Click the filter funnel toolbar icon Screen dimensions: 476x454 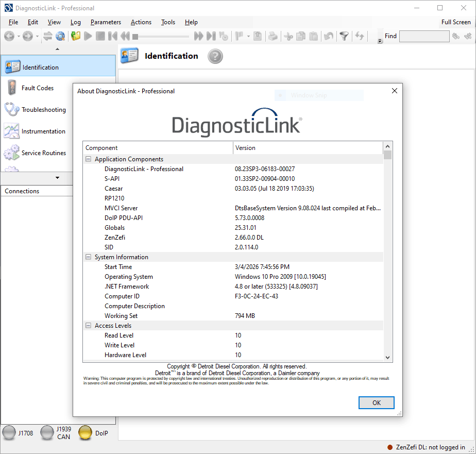pos(344,36)
